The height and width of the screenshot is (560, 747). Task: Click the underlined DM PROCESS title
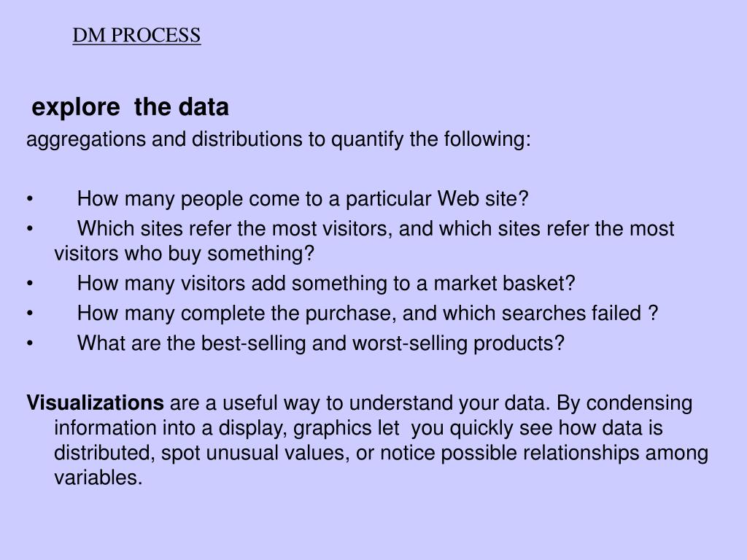pos(136,35)
